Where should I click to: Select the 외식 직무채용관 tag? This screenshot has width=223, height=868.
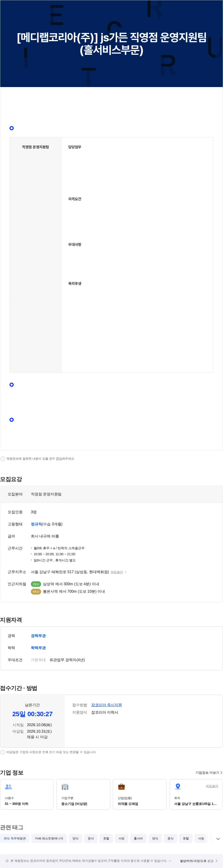coord(15,838)
